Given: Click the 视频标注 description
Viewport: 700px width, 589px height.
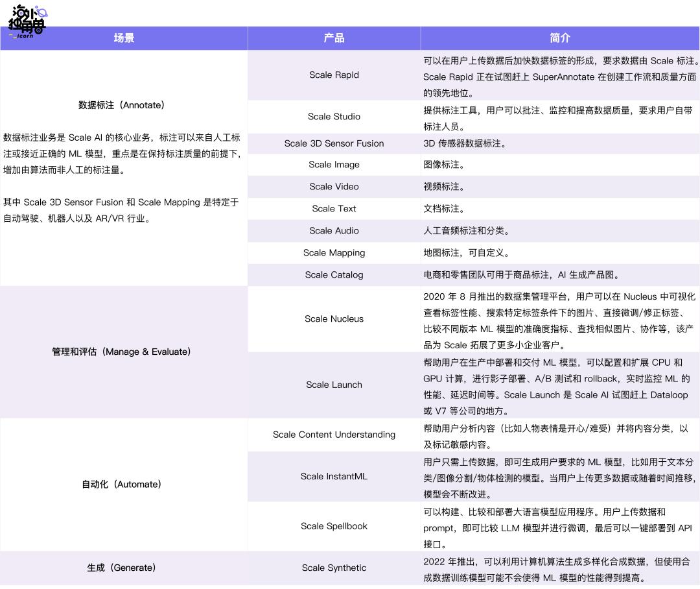Looking at the screenshot, I should [444, 186].
